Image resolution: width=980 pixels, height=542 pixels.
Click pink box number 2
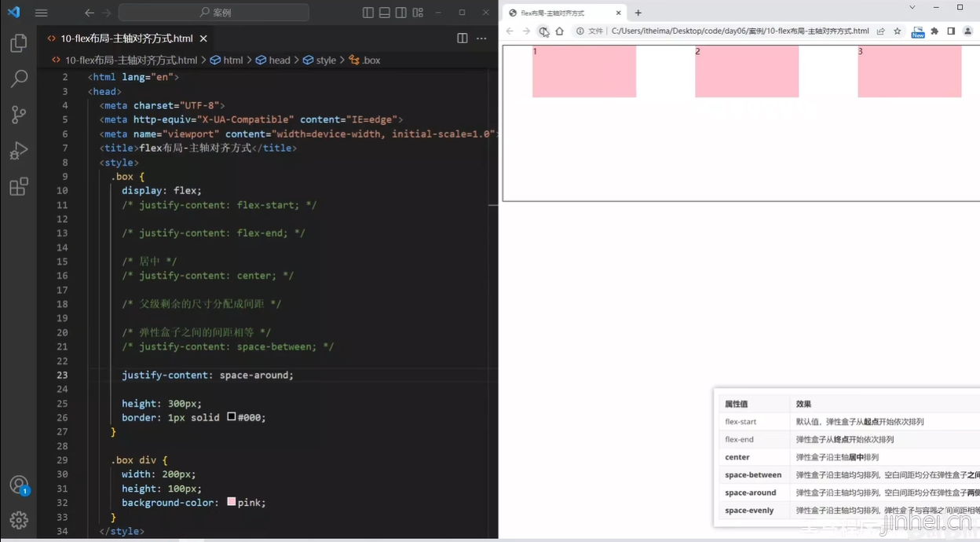point(747,71)
